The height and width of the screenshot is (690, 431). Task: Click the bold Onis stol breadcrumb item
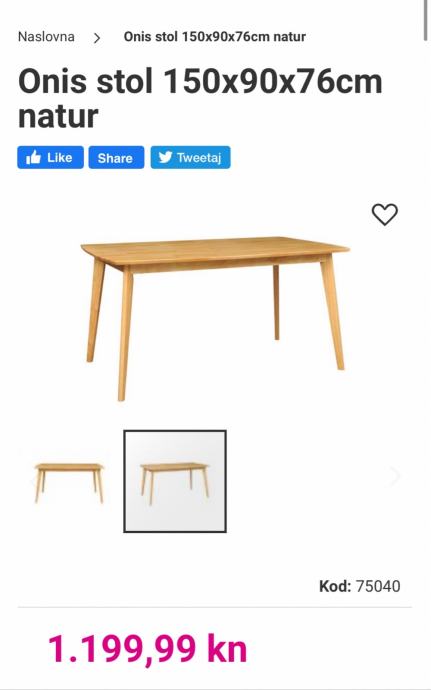(215, 37)
